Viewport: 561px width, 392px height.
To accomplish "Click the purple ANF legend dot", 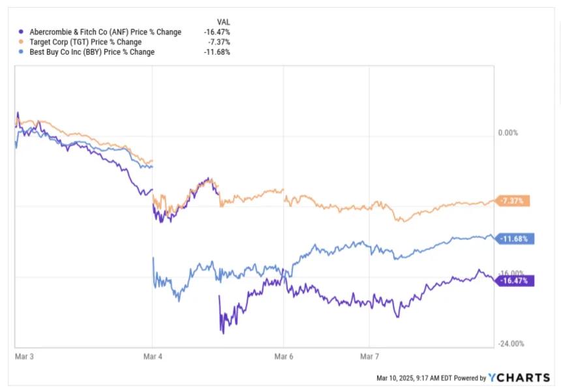I will click(21, 32).
